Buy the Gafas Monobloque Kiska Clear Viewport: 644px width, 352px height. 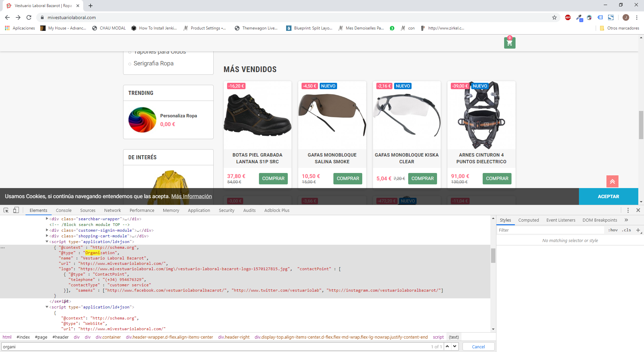tap(422, 179)
